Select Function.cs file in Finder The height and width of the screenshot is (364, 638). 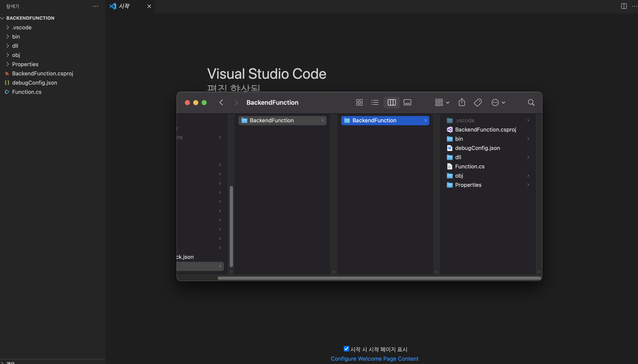click(488, 167)
